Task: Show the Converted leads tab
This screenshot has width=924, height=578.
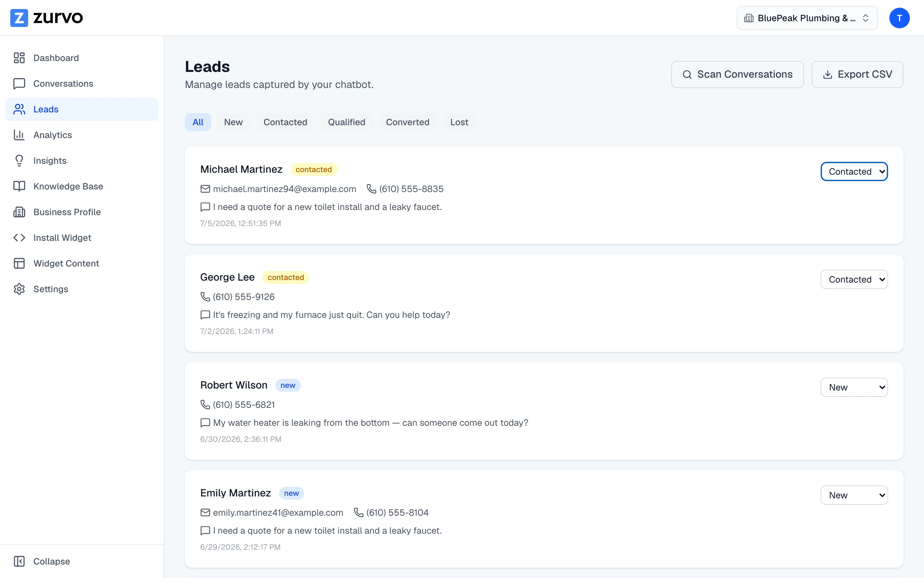Action: tap(407, 122)
